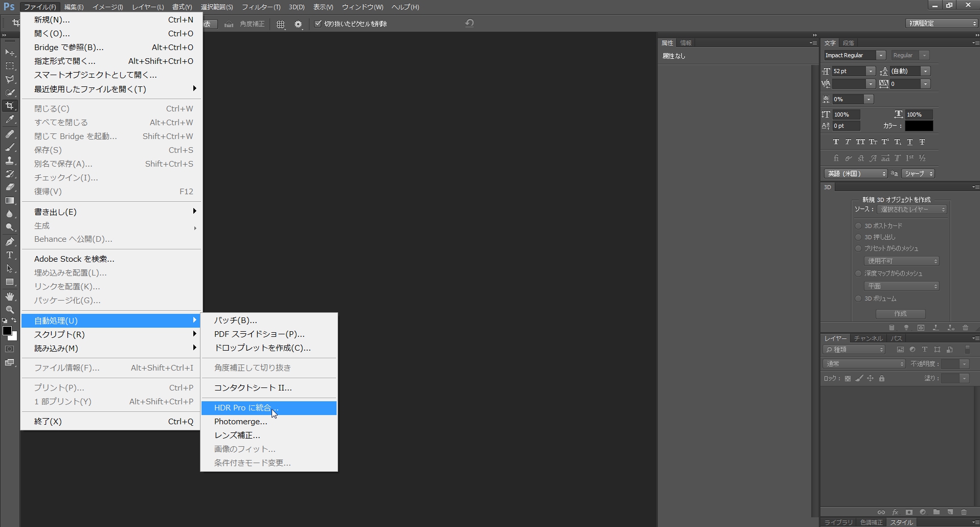Select the Crop tool in toolbox
This screenshot has width=980, height=527.
[10, 106]
